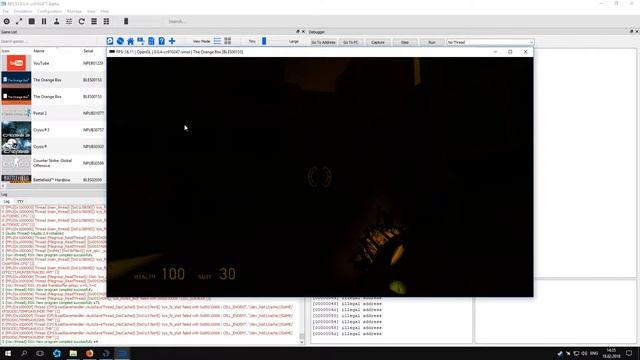Toggle the blue home category filter icon

130,41
